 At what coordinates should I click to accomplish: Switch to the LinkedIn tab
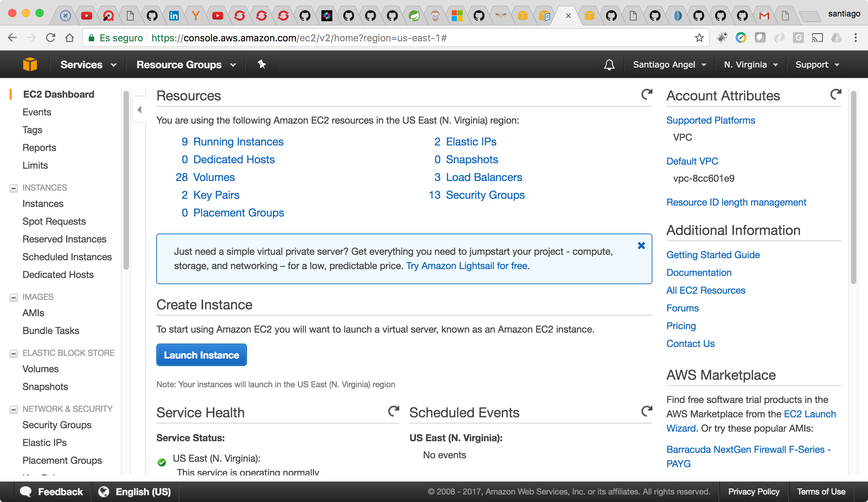(x=174, y=15)
